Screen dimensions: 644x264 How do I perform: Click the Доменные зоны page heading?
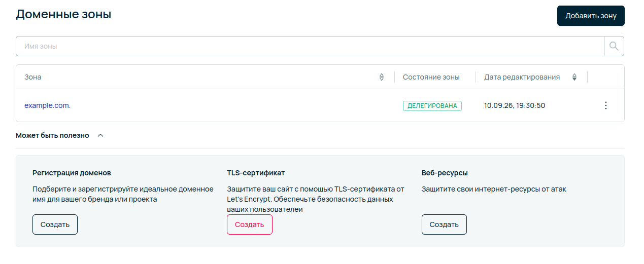[63, 14]
